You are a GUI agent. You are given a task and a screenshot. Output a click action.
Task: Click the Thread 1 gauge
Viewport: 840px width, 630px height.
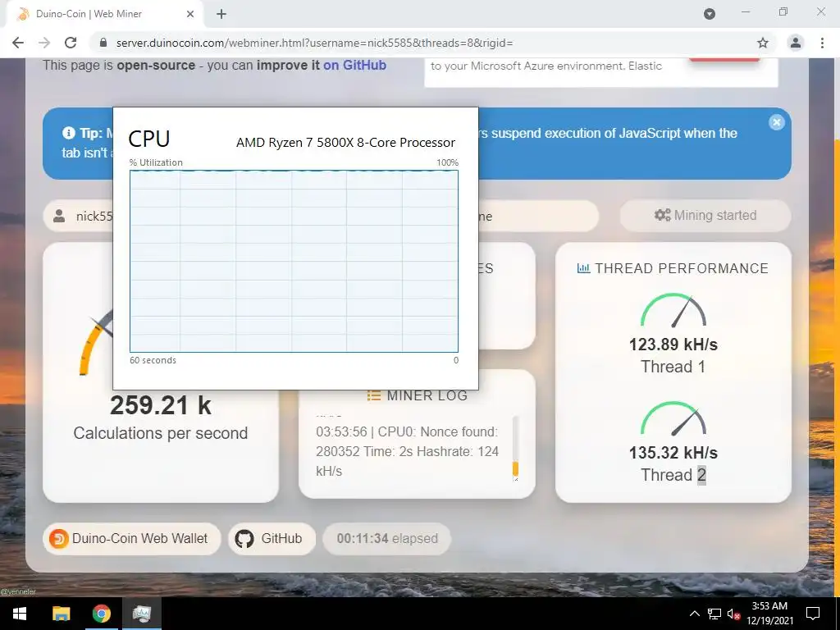[673, 310]
